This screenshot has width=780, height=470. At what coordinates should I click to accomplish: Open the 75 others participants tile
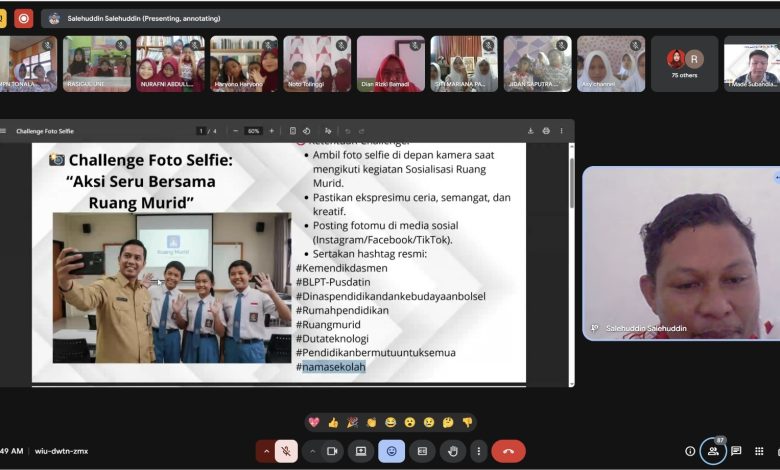coord(684,64)
